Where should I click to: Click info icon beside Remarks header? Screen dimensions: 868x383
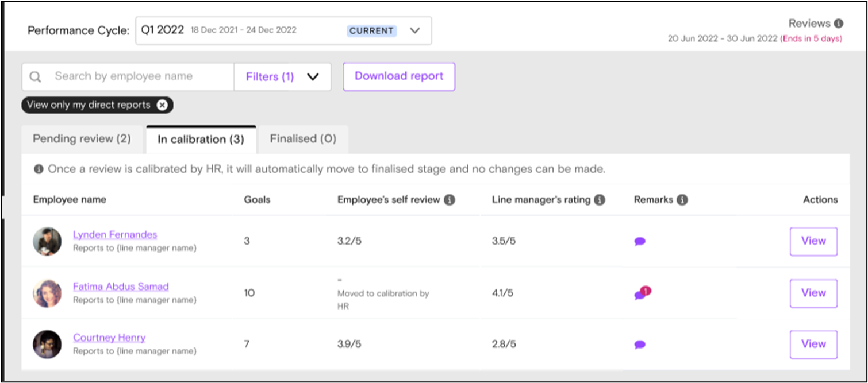tap(682, 200)
